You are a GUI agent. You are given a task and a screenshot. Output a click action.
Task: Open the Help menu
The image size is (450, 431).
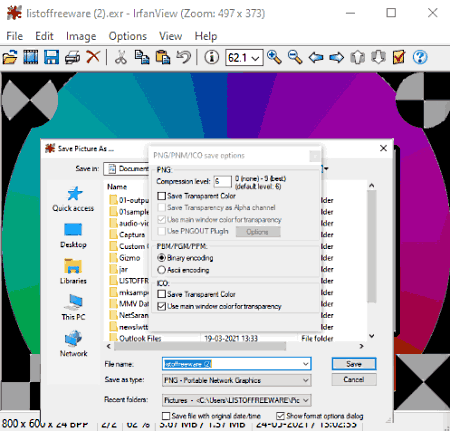pos(206,36)
